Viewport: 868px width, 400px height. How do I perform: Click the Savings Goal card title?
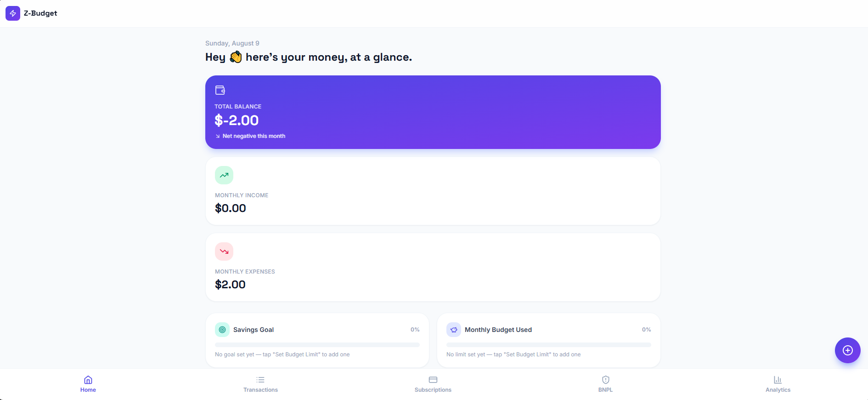pos(254,330)
